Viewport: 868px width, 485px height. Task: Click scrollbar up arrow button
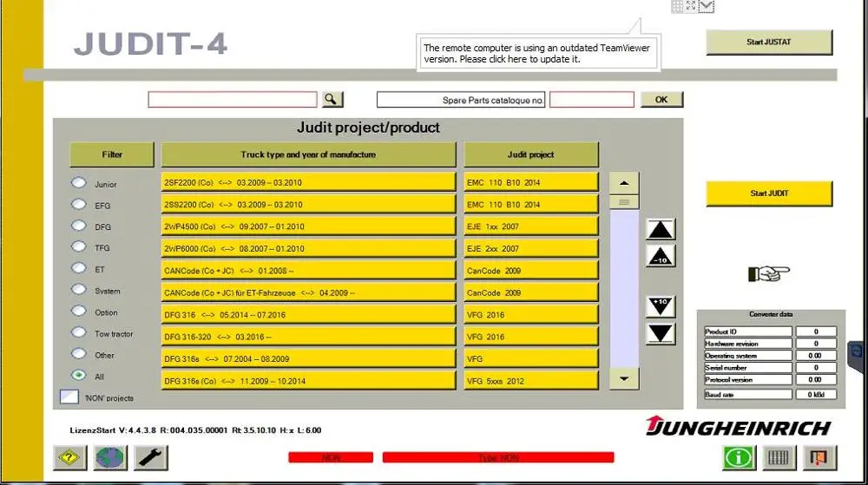point(624,183)
